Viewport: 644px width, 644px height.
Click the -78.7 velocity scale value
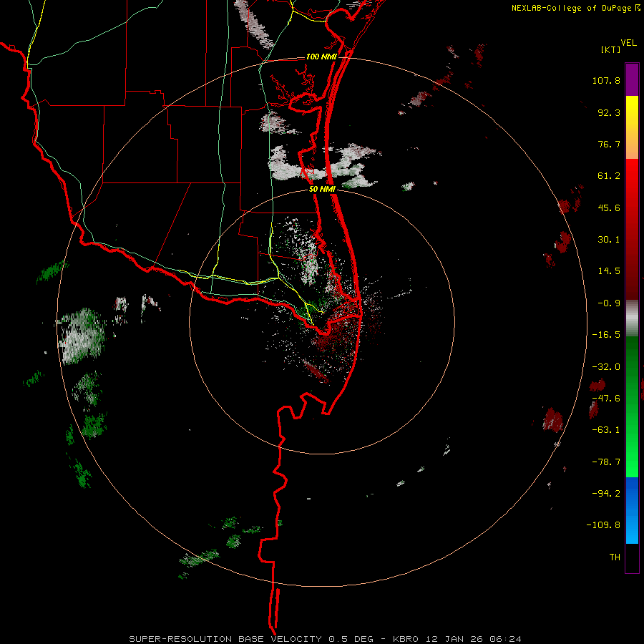click(x=606, y=462)
